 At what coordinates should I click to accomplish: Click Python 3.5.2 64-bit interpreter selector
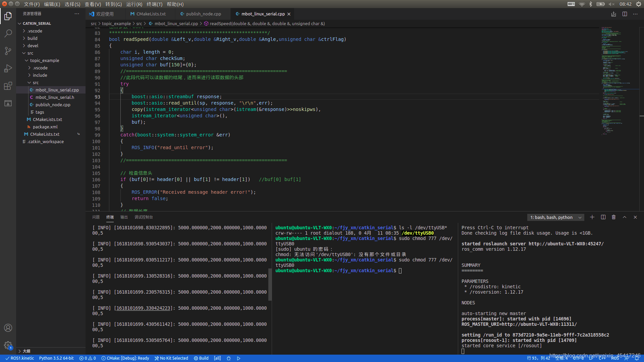point(56,358)
